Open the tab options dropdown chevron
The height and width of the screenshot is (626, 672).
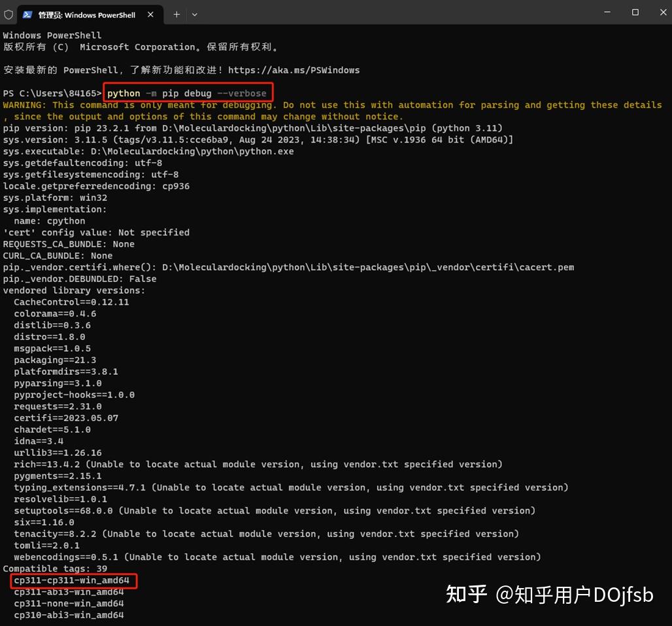(194, 14)
